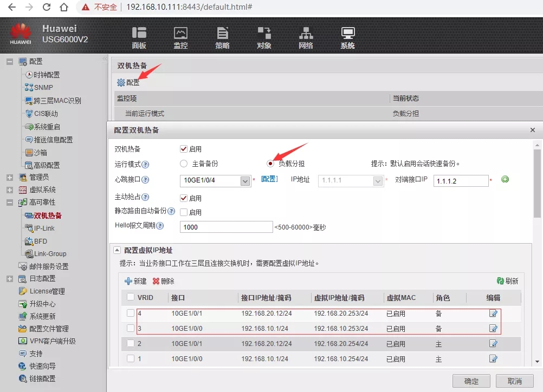Click the 确定 button
Image resolution: width=543 pixels, height=392 pixels.
coord(471,381)
